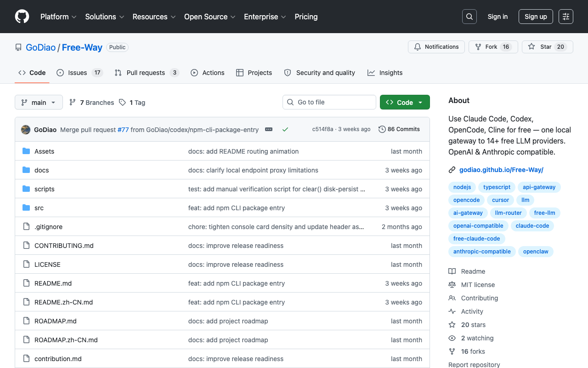Open the 86 Commits history link

tap(399, 129)
